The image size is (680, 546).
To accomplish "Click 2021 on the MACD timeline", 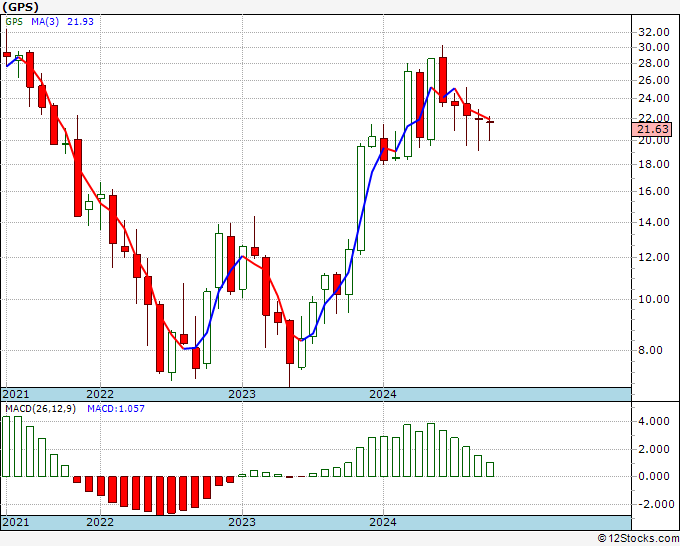I will [16, 522].
